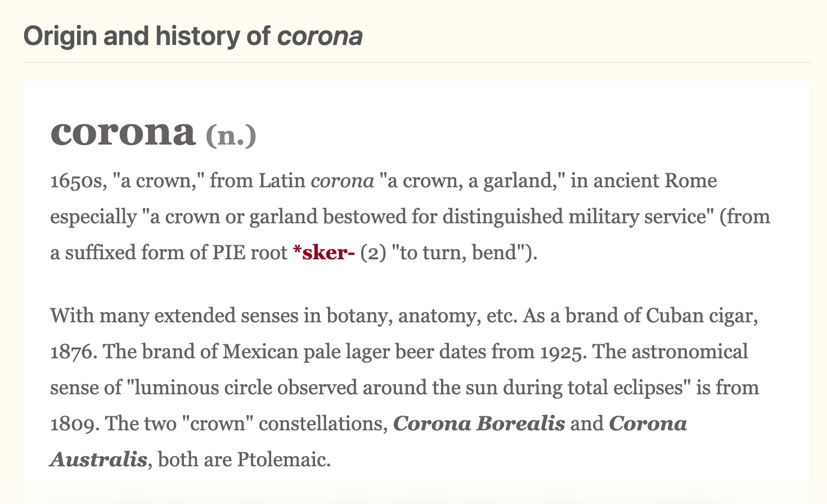This screenshot has width=827, height=504.
Task: Click the phrase 'distinguished military service'
Action: tap(574, 217)
